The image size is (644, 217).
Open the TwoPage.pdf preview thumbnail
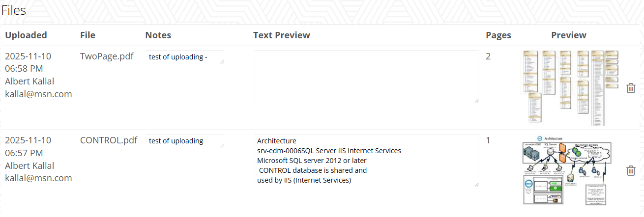(x=570, y=87)
